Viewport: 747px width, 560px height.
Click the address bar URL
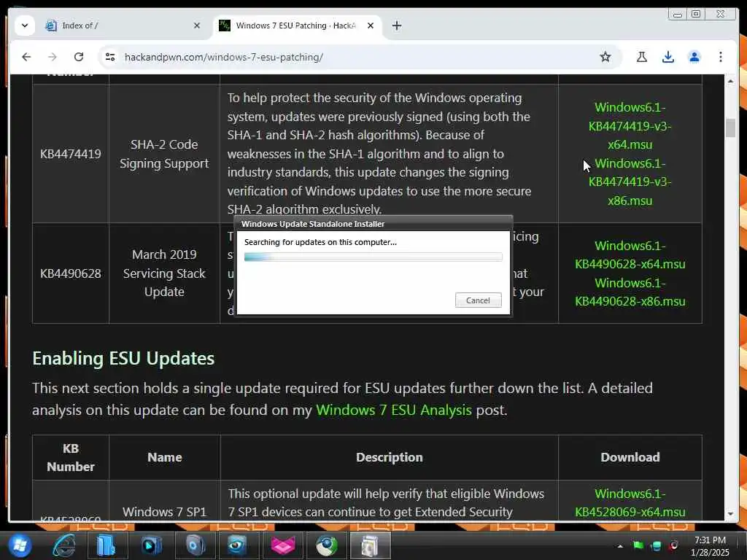point(223,57)
